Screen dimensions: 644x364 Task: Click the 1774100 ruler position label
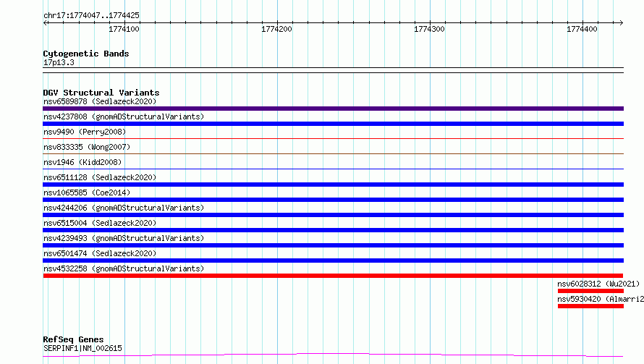tap(124, 29)
